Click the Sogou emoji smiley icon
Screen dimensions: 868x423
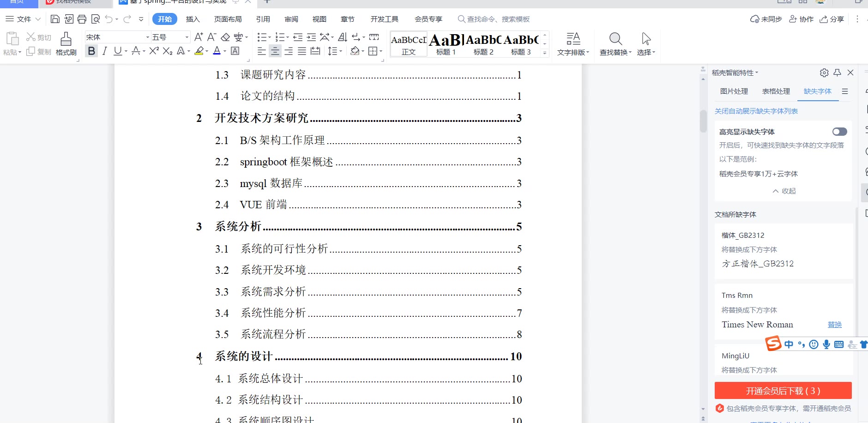(814, 344)
